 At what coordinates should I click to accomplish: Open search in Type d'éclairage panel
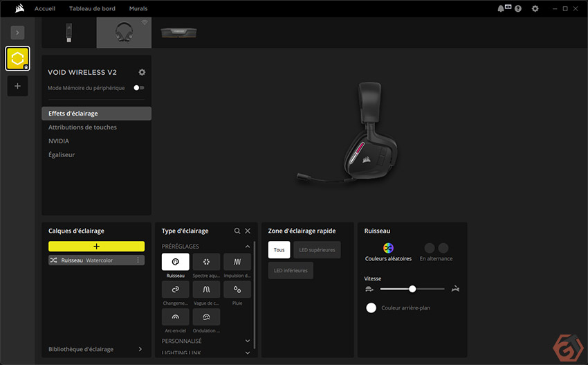(237, 231)
